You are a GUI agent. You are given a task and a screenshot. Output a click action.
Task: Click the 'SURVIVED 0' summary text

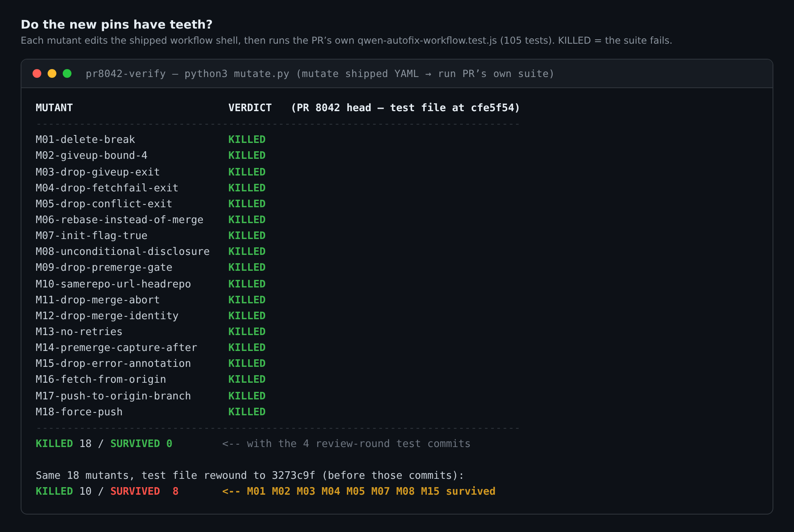141,443
